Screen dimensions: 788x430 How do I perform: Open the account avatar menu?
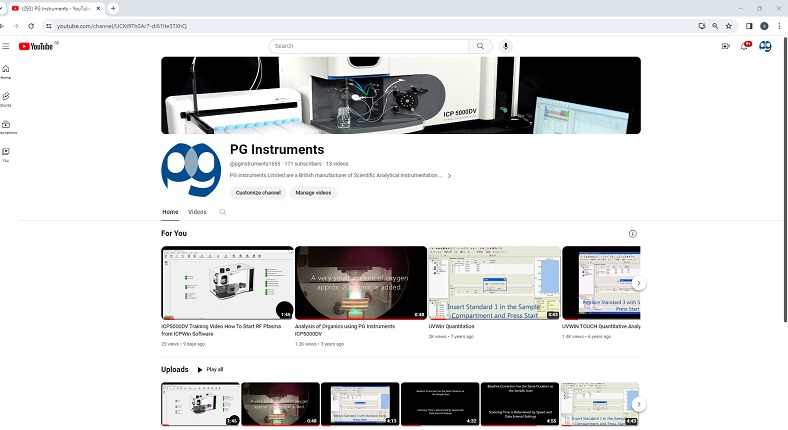pyautogui.click(x=765, y=46)
